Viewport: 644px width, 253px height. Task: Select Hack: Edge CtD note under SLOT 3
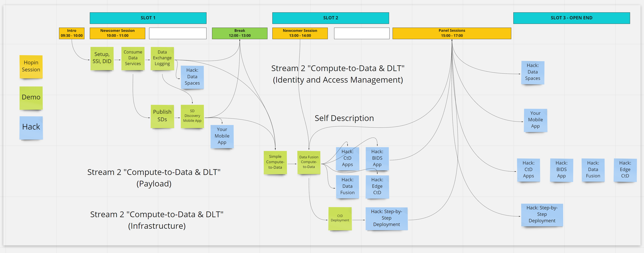(625, 170)
